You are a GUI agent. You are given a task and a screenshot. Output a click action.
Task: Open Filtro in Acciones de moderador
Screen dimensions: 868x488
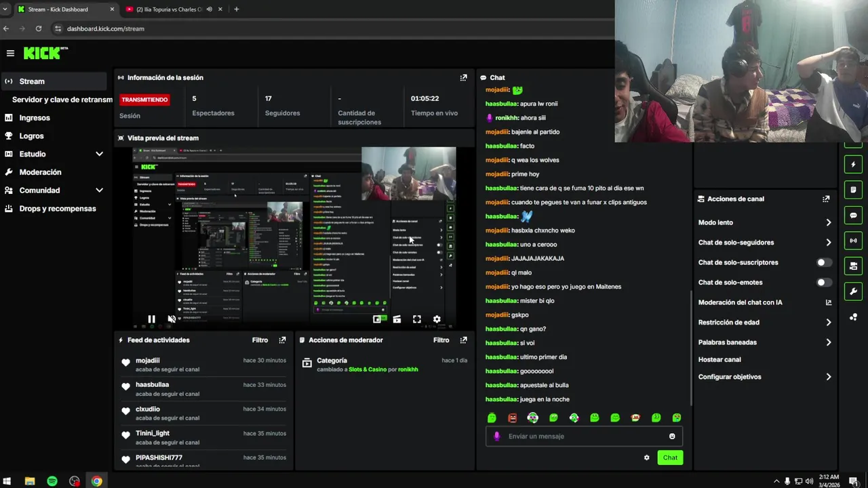pyautogui.click(x=441, y=340)
